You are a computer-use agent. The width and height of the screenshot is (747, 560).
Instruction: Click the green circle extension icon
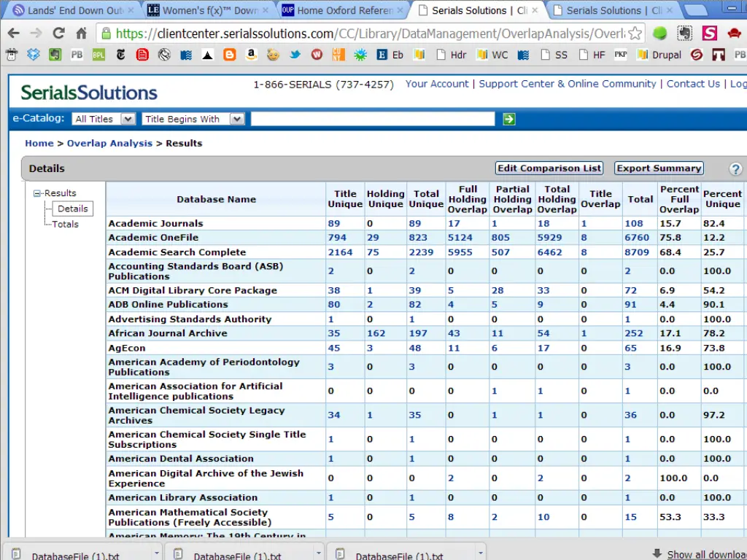pos(659,33)
